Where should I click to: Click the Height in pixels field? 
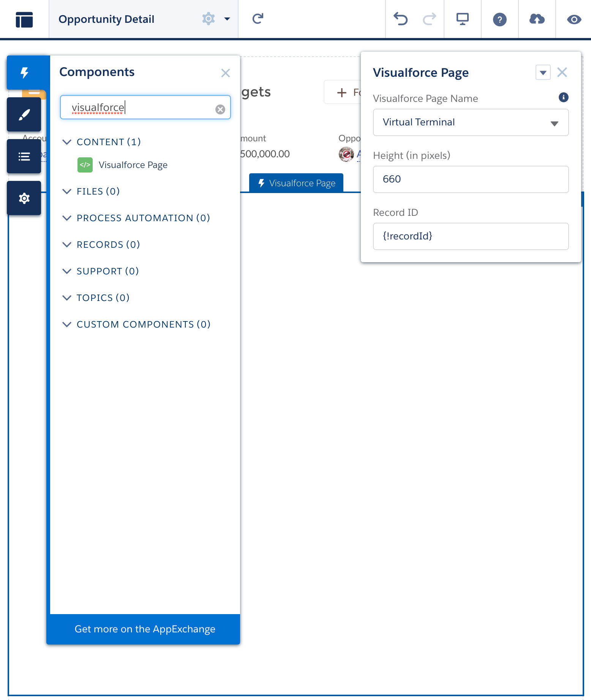click(x=471, y=179)
